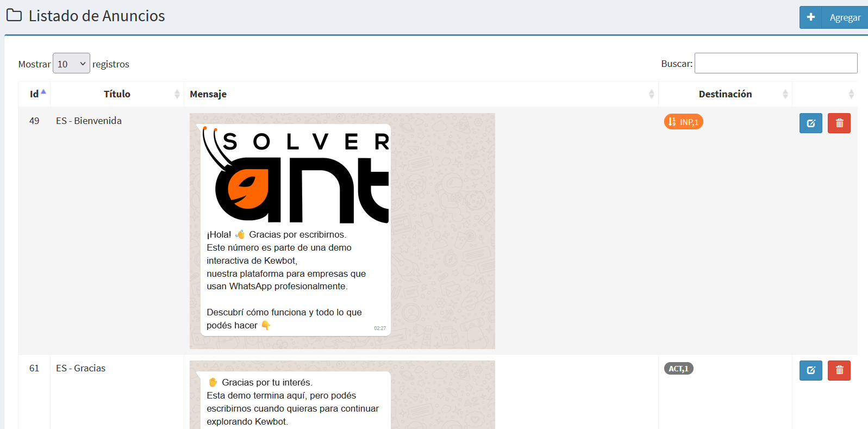Open the Mostrar registros count dropdown
The image size is (868, 429).
[71, 63]
